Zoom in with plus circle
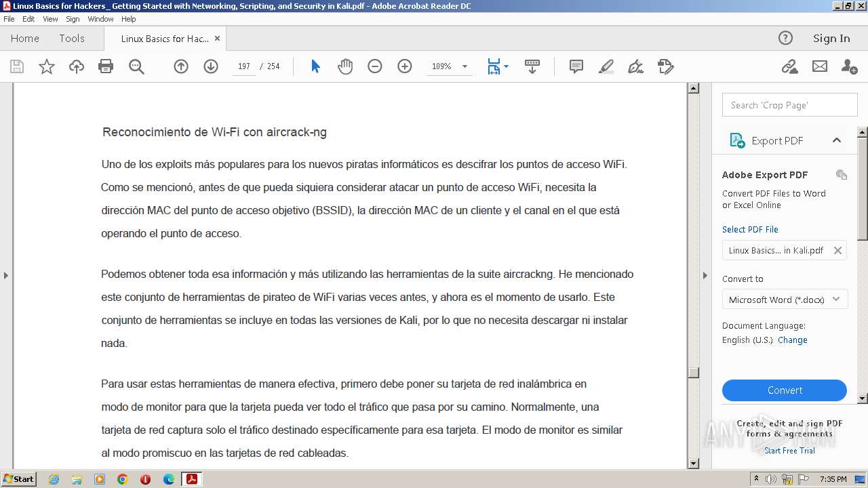Viewport: 868px width, 488px height. [x=405, y=66]
